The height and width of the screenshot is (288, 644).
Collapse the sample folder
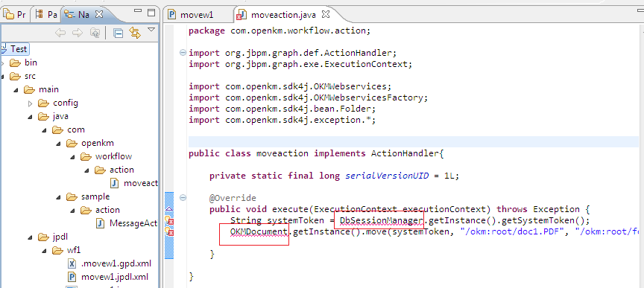click(x=58, y=197)
